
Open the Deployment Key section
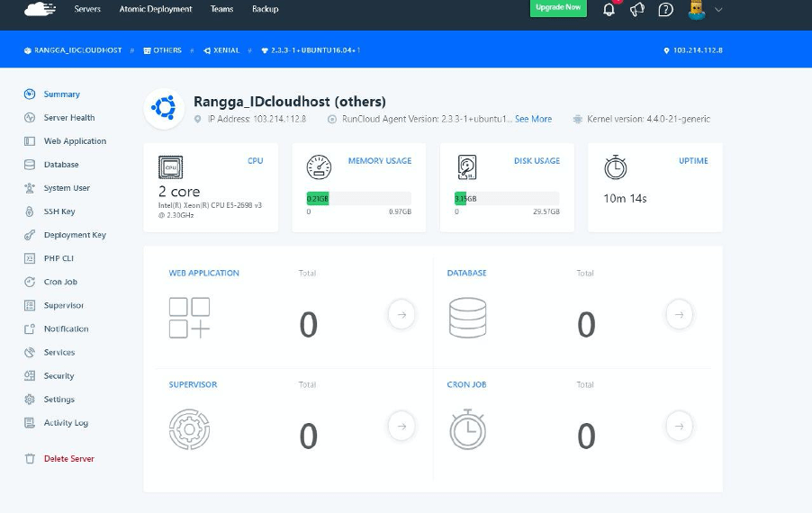(75, 235)
